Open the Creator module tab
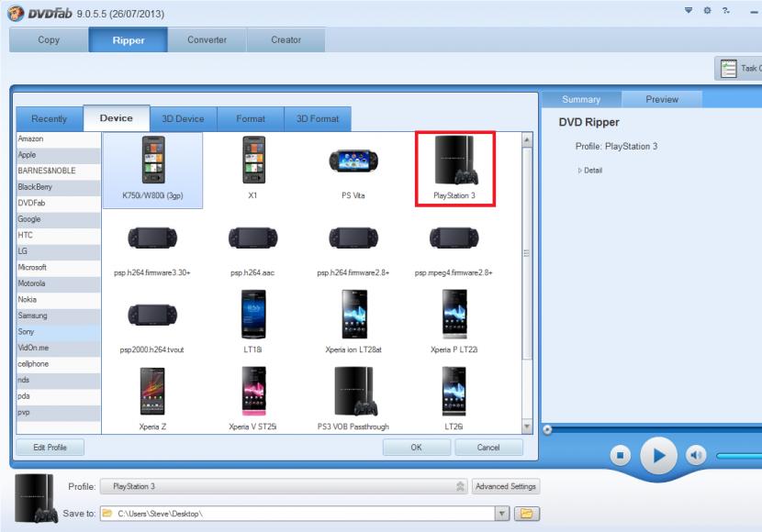The width and height of the screenshot is (762, 532). point(286,39)
